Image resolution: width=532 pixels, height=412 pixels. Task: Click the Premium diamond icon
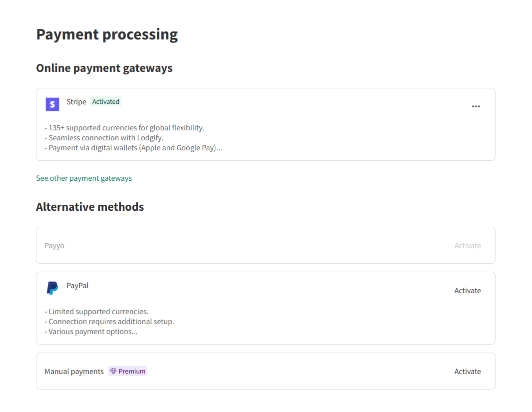click(x=113, y=371)
